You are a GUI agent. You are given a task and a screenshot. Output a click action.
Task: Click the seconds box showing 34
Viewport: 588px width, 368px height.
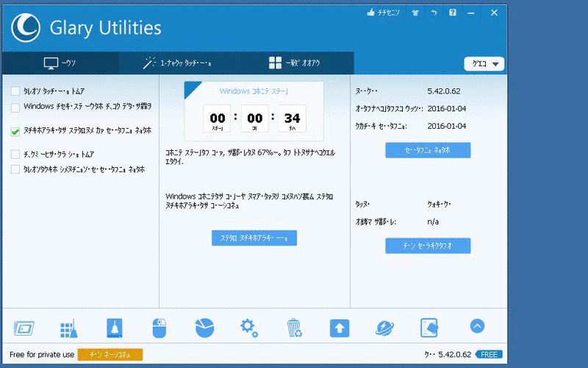292,118
